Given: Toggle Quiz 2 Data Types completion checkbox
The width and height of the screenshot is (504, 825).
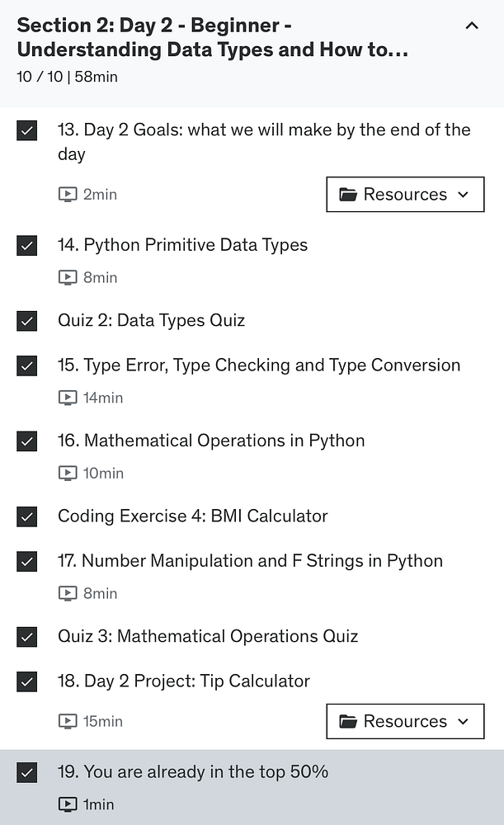Looking at the screenshot, I should pyautogui.click(x=27, y=321).
